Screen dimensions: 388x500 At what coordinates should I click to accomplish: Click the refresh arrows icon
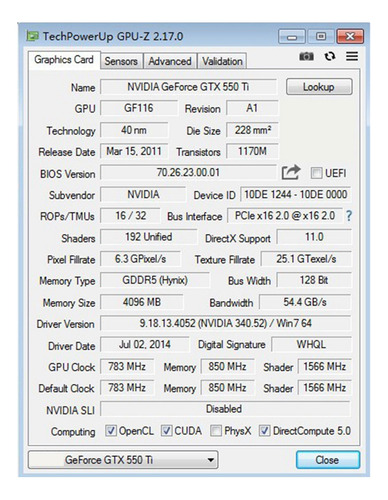(330, 56)
